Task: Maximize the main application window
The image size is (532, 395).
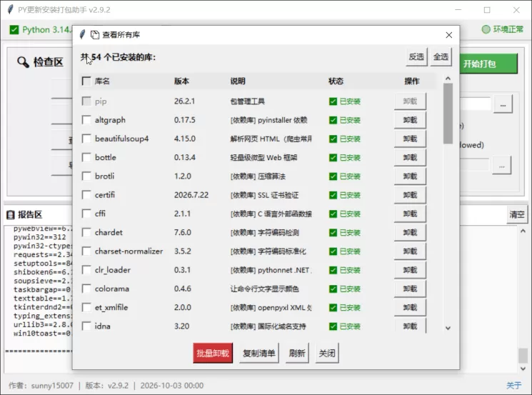Action: 487,10
